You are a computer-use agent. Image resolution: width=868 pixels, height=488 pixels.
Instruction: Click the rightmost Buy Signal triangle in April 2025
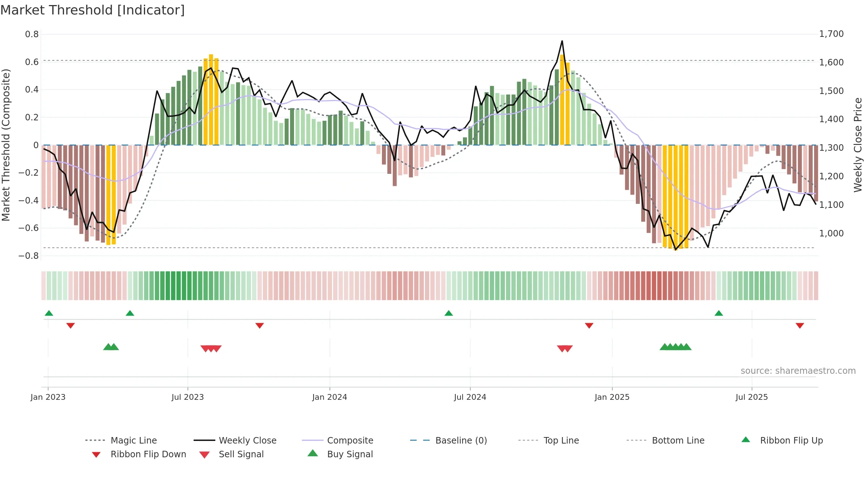point(686,347)
